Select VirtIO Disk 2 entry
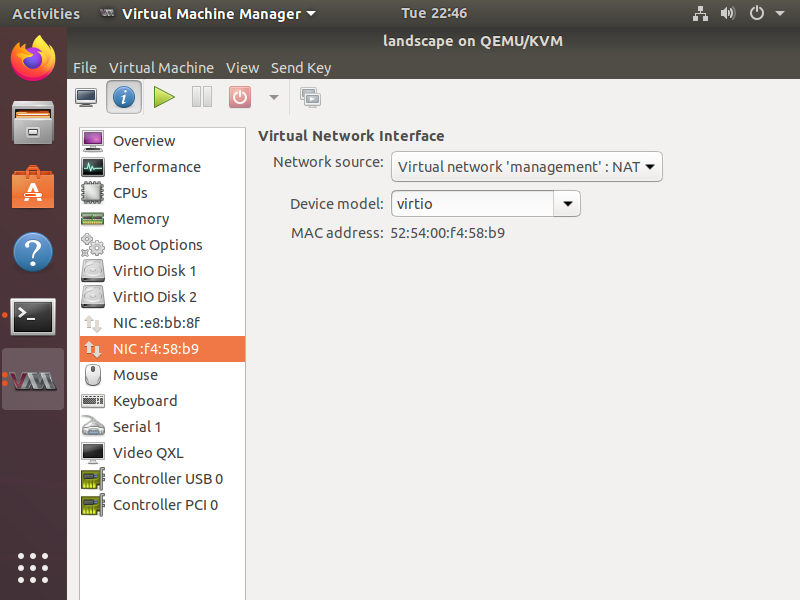Viewport: 800px width, 600px height. point(162,297)
